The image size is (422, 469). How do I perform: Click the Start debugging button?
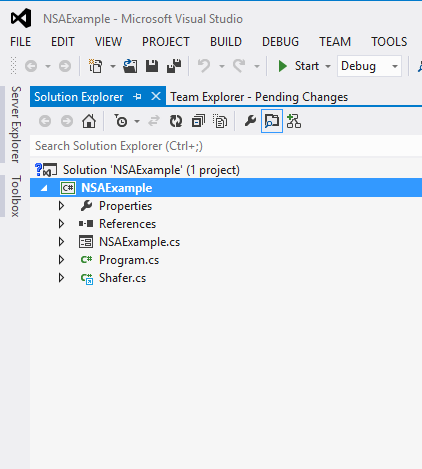click(x=299, y=66)
